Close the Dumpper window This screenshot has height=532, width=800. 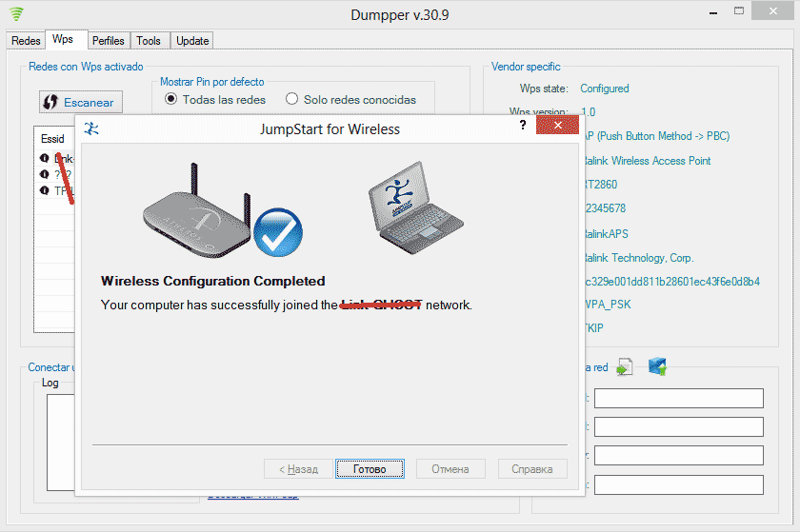773,11
